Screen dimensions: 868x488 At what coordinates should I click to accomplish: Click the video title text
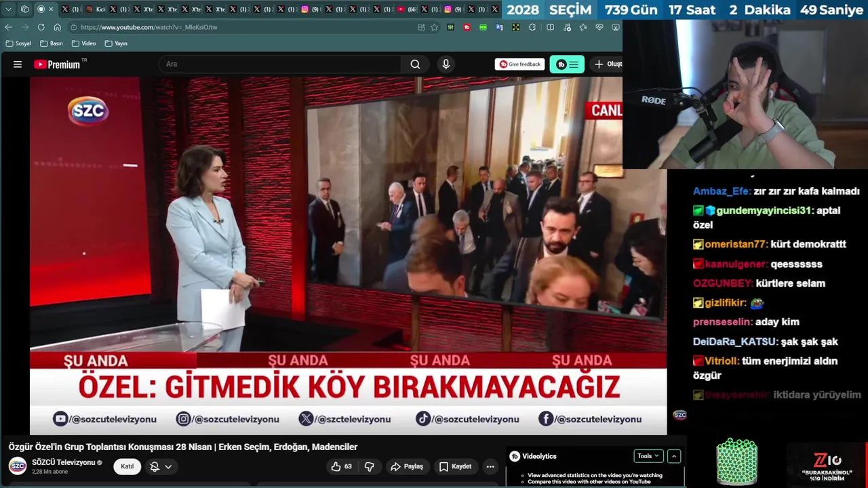183,447
